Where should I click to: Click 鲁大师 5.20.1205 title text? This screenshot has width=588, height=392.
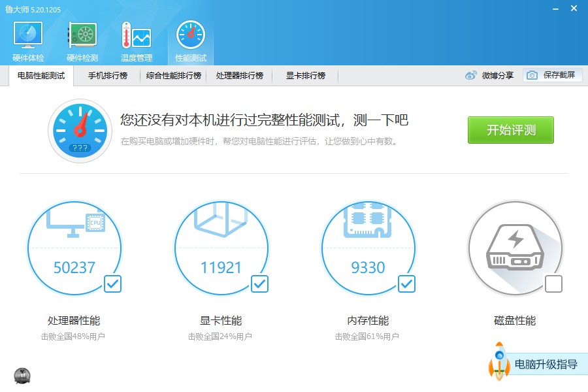pyautogui.click(x=33, y=9)
